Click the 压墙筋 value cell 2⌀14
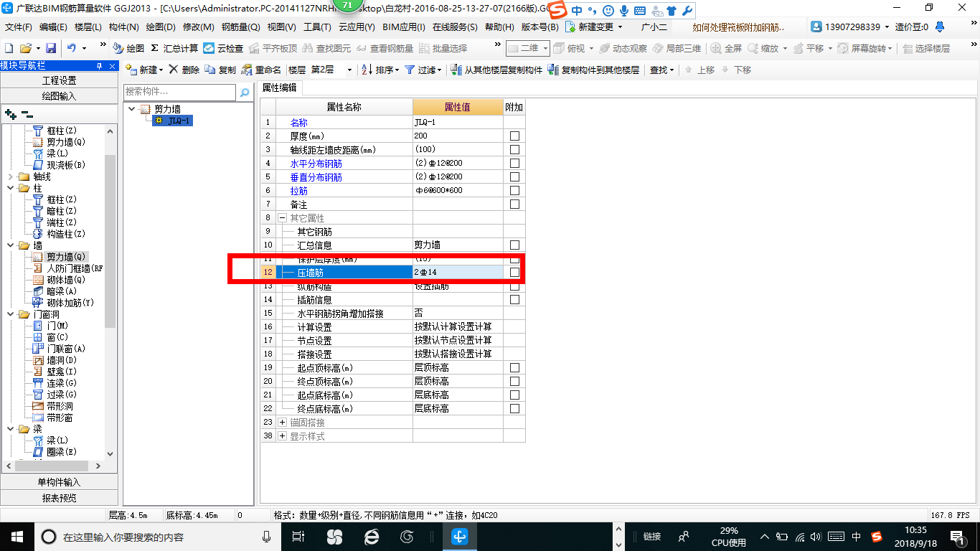980x551 pixels. coord(458,272)
